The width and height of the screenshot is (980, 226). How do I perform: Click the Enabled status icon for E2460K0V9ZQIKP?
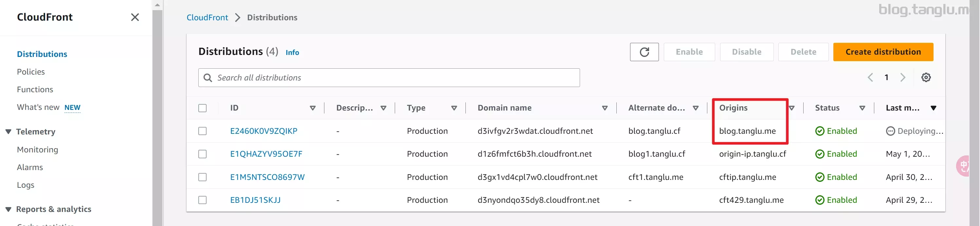[820, 131]
